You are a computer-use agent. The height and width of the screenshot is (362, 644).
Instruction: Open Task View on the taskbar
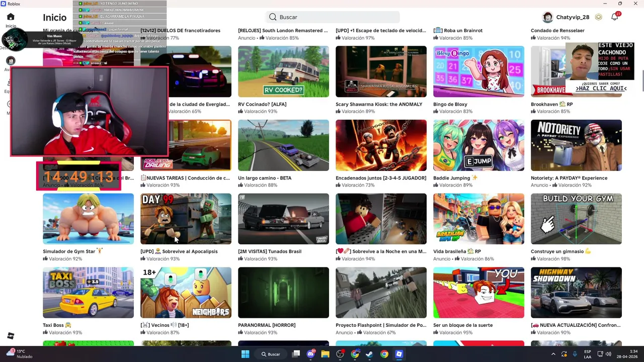coord(296,354)
